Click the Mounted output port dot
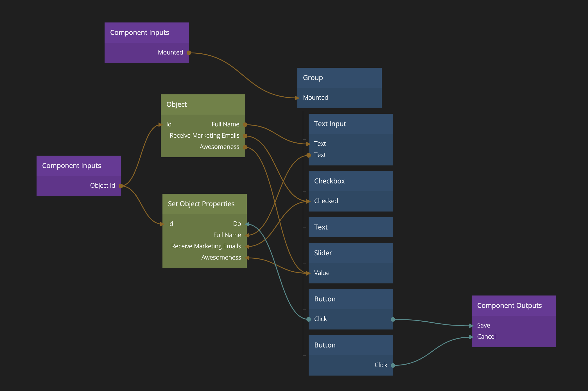588x391 pixels. [x=189, y=53]
